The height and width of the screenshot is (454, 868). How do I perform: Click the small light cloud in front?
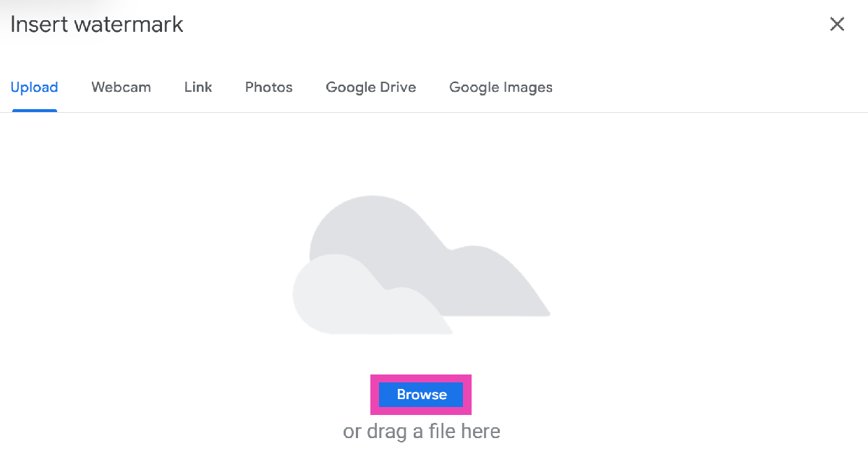pos(347,300)
